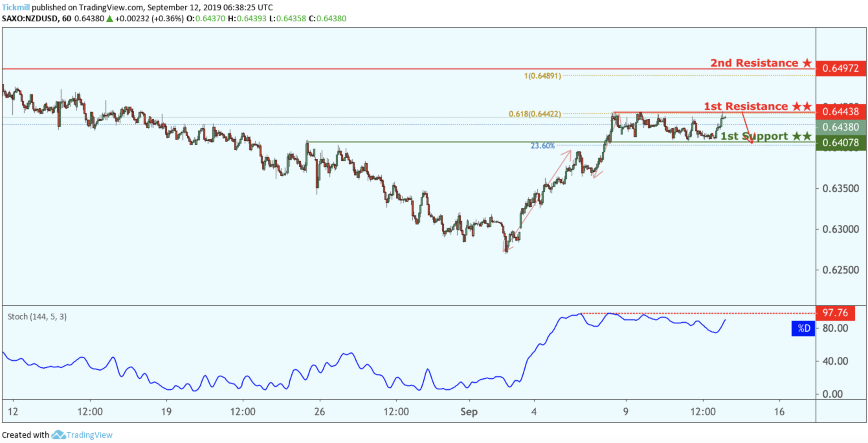Select the 1st Resistance label
The width and height of the screenshot is (868, 443).
pyautogui.click(x=758, y=106)
